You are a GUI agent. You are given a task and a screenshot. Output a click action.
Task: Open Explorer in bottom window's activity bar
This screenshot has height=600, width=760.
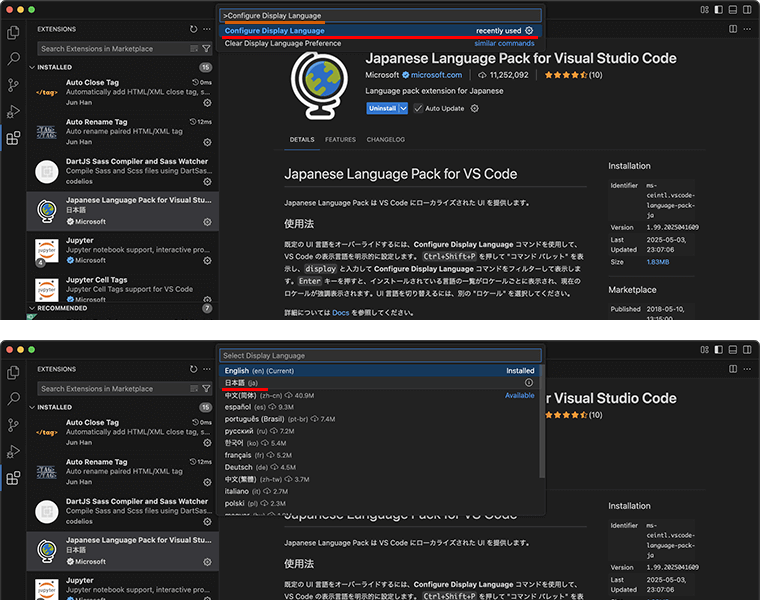[13, 373]
